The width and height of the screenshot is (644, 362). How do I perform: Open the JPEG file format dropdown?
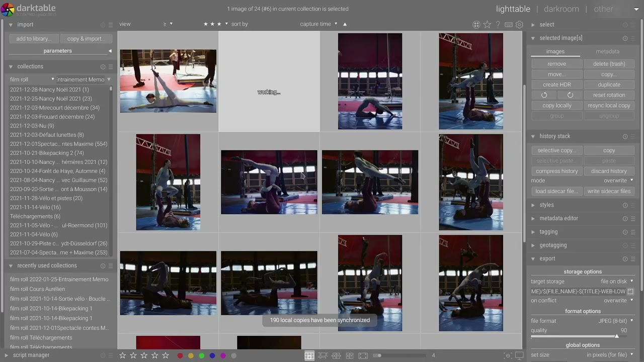point(616,321)
